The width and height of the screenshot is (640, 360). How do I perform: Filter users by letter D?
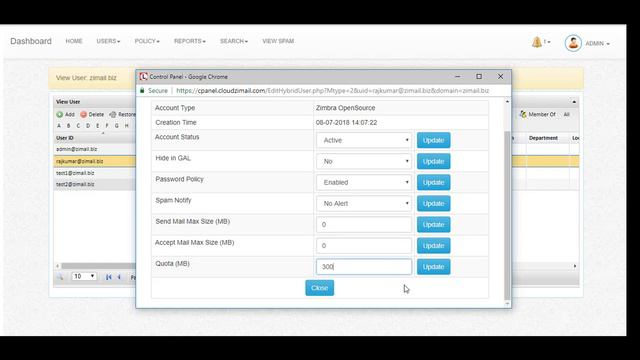click(x=88, y=126)
